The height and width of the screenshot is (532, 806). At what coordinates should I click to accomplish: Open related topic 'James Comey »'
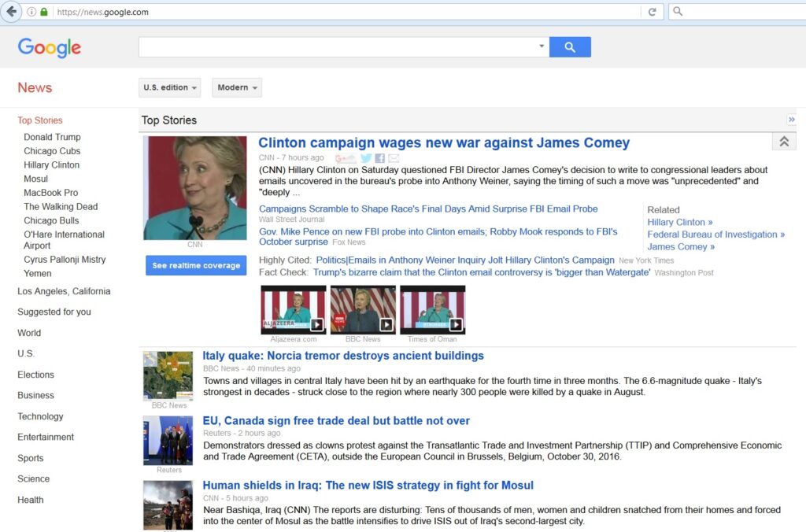(x=681, y=247)
